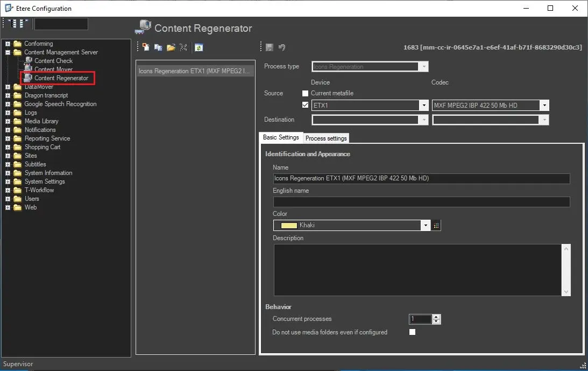Click the New item toolbar icon

146,47
